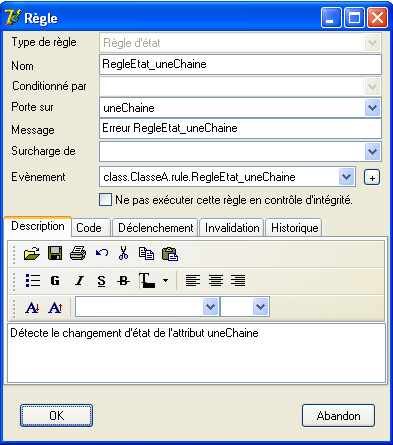This screenshot has width=393, height=445.
Task: Click the Règle window title icon
Action: 13,17
